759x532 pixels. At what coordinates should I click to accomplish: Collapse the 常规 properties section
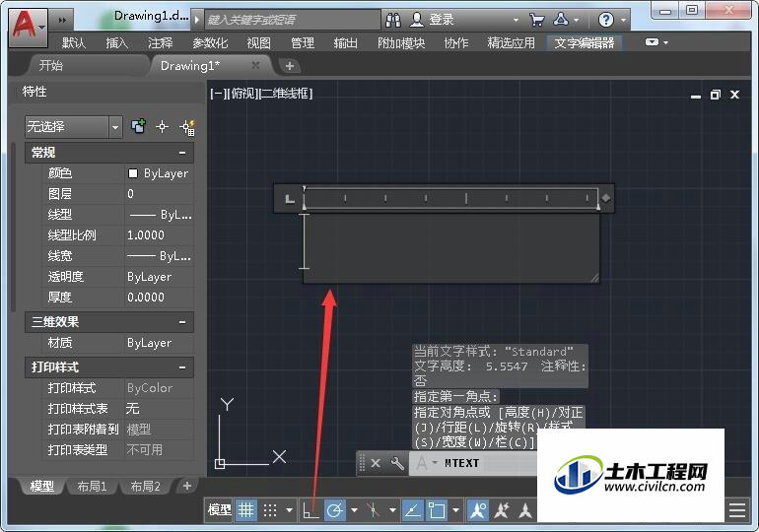tap(182, 153)
